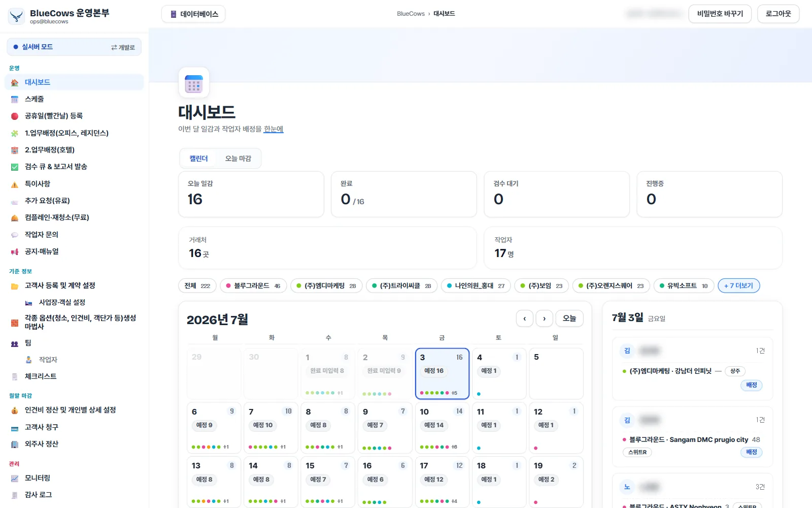Click the puzzle icon for 1.업무배정
The width and height of the screenshot is (812, 508).
tap(15, 133)
